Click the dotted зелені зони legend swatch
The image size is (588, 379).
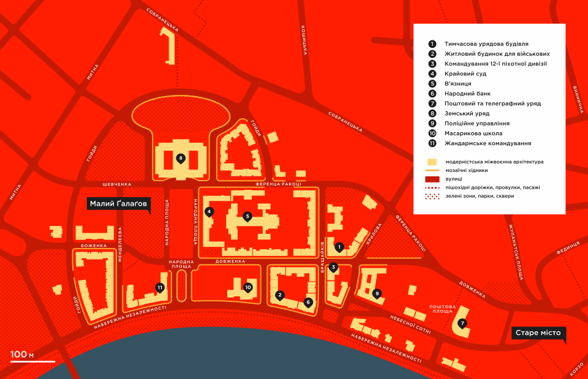[432, 196]
